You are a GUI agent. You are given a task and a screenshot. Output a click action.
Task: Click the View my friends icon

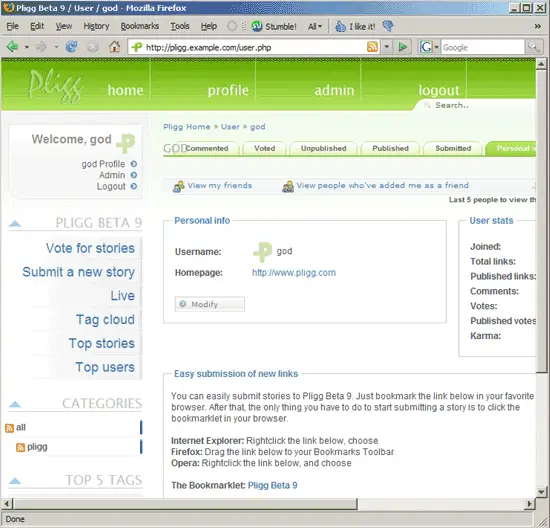(179, 186)
